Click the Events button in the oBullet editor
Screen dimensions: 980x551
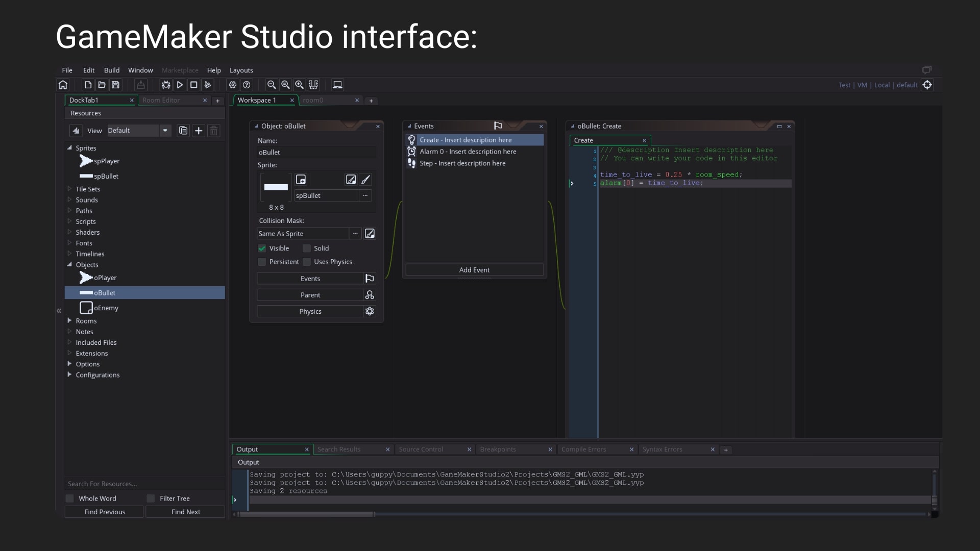pyautogui.click(x=310, y=279)
